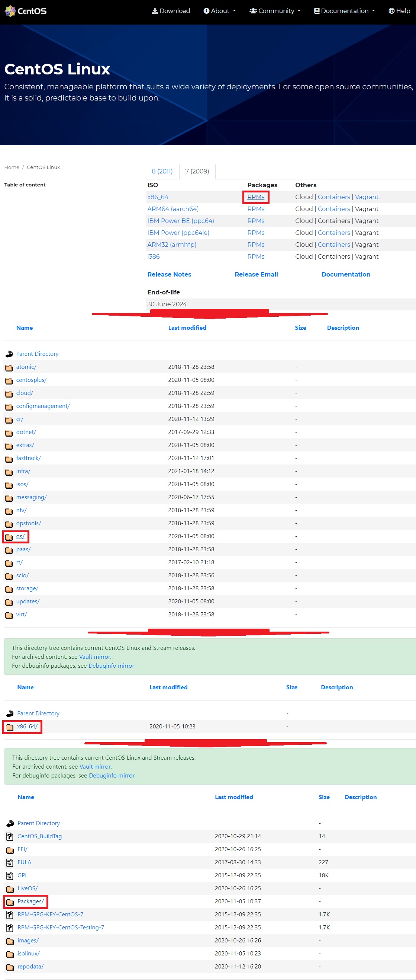The width and height of the screenshot is (416, 980).
Task: Open Vagrant link in x86_64 row
Action: point(367,197)
